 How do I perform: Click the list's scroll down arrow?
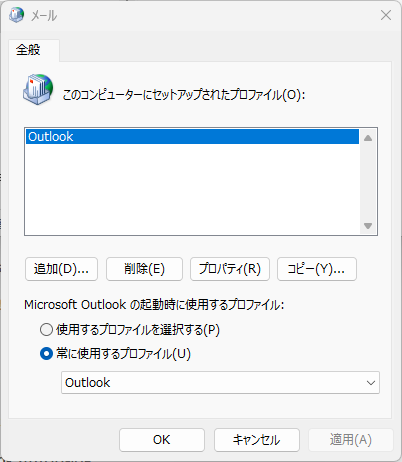368,226
